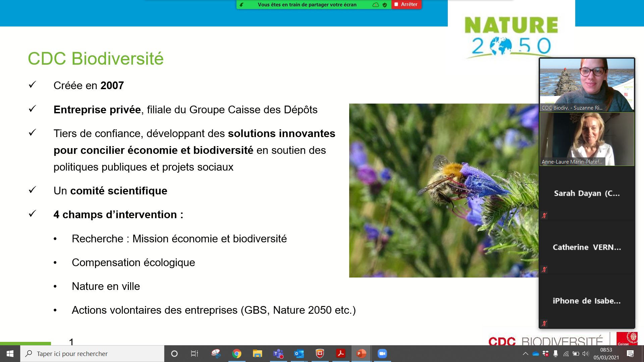Viewport: 644px width, 362px height.
Task: Select the Catherine VERN... participant tile
Action: [587, 247]
